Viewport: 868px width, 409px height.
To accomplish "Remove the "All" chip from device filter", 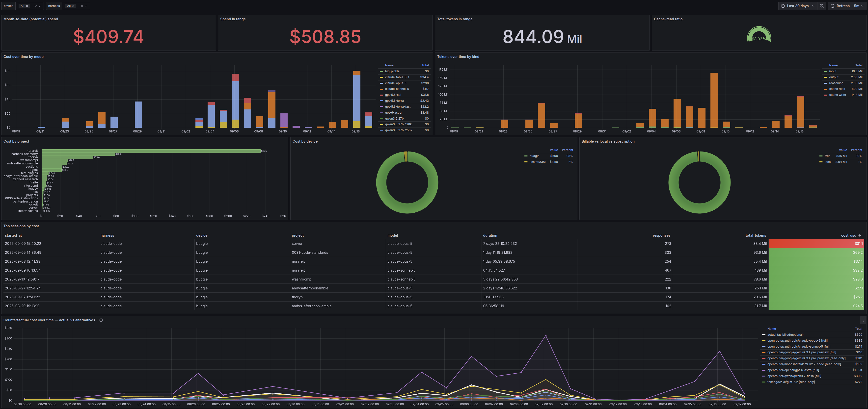I will [27, 6].
